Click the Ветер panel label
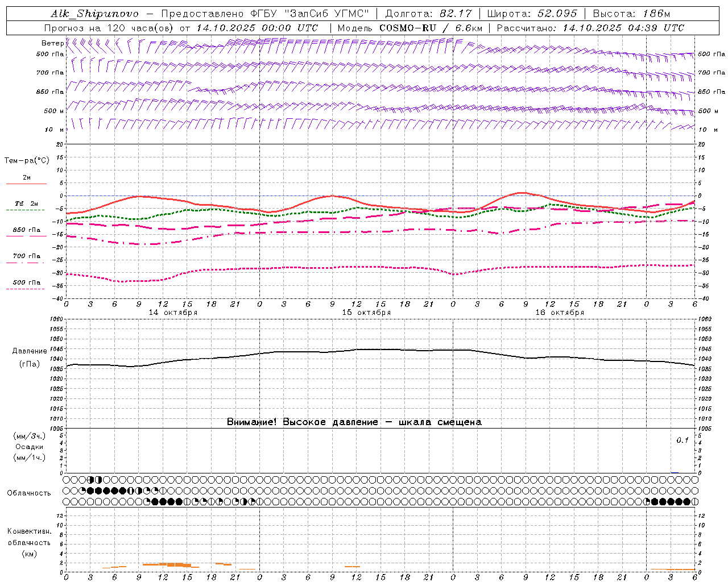 (x=52, y=43)
